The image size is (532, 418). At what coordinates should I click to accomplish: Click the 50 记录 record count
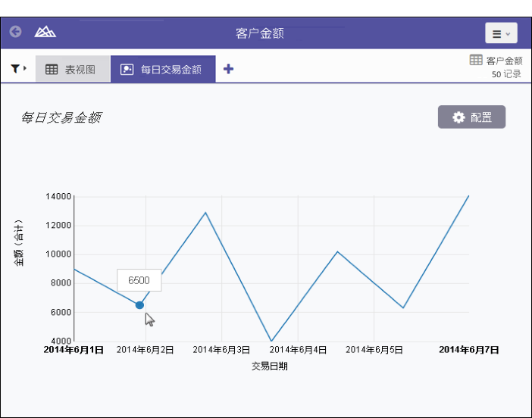click(506, 74)
